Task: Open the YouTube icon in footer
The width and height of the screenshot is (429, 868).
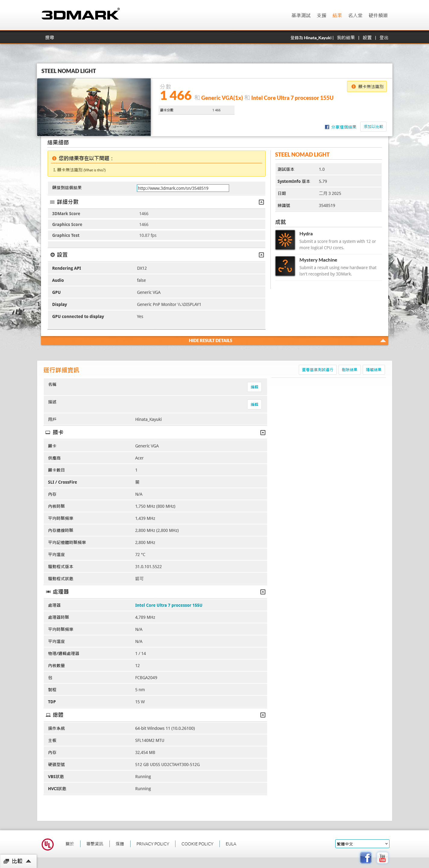Action: (382, 857)
